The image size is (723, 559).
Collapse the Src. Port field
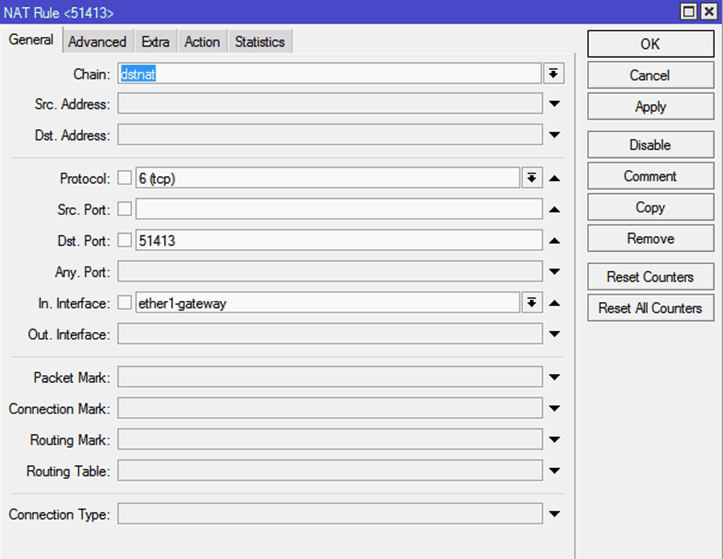554,209
